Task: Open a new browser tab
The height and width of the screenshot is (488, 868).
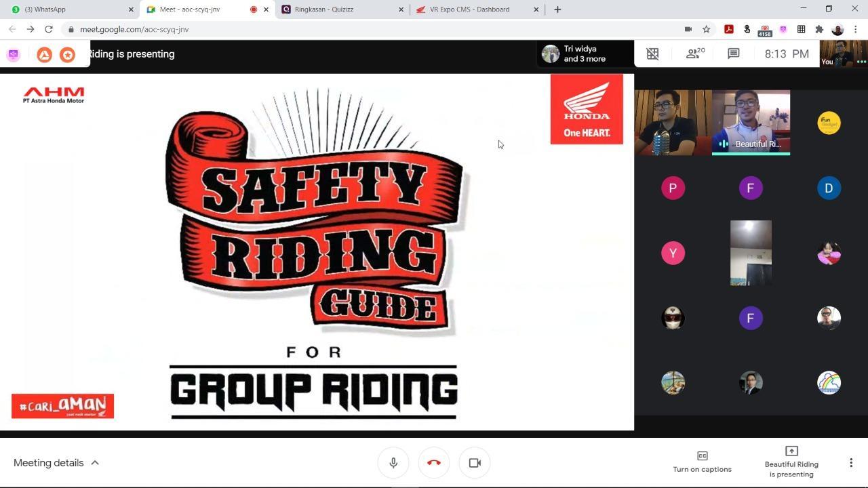Action: click(x=557, y=9)
